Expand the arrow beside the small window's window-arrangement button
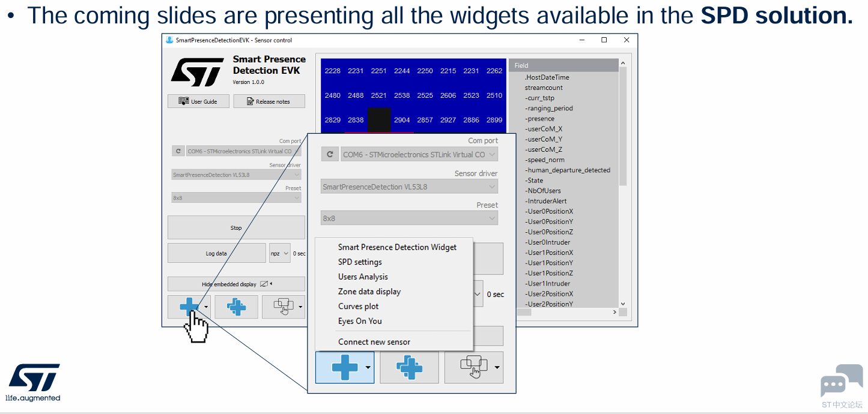Image resolution: width=868 pixels, height=414 pixels. click(300, 307)
